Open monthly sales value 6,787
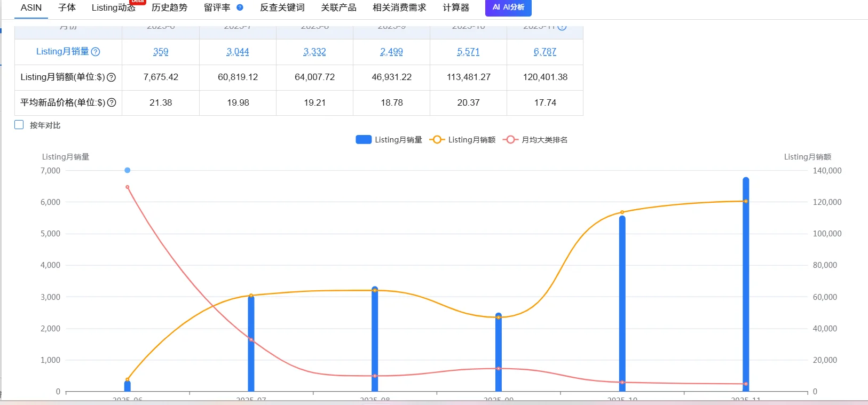Image resolution: width=868 pixels, height=405 pixels. click(x=545, y=52)
